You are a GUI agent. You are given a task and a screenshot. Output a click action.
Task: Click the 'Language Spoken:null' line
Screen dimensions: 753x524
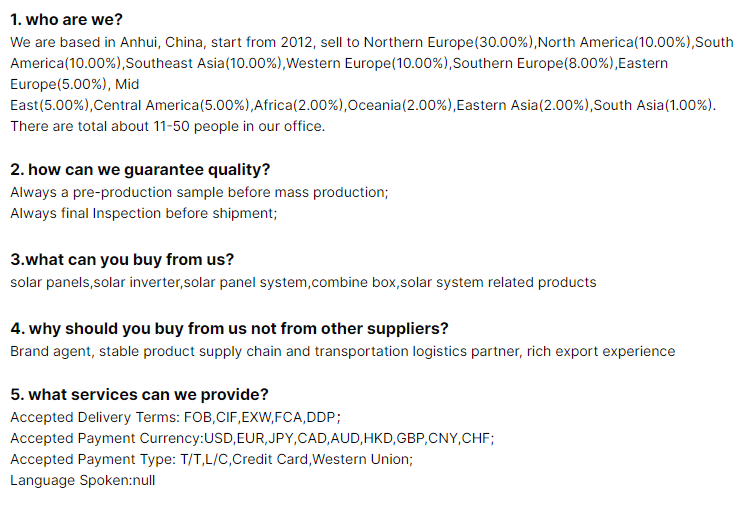click(x=83, y=481)
